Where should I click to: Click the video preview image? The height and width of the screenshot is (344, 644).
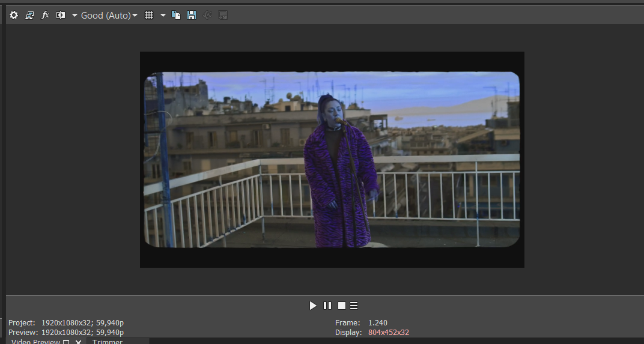tap(332, 160)
